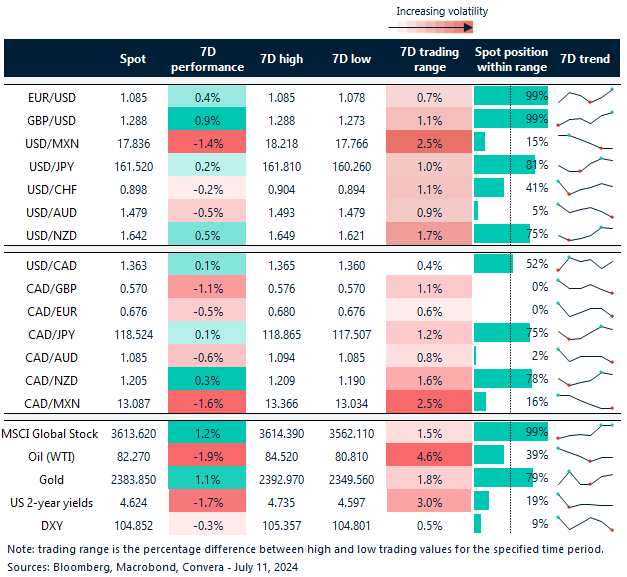This screenshot has height=577, width=627.
Task: Click the Spot column header
Action: 132,59
